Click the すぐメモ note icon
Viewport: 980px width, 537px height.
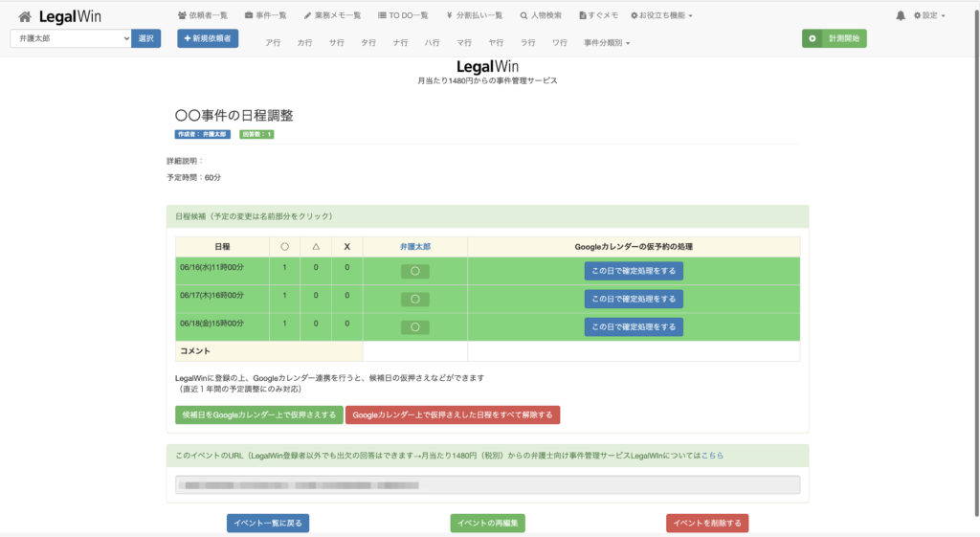pos(583,15)
